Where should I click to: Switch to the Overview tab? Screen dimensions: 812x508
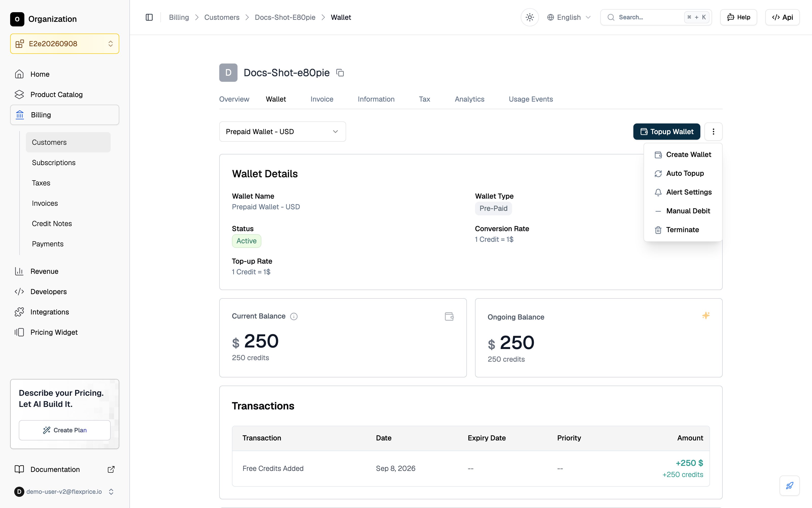point(234,99)
